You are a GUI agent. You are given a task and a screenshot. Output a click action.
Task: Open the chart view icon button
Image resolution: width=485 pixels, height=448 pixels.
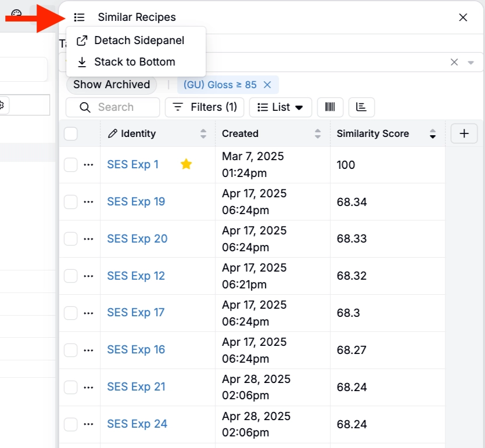pos(361,107)
